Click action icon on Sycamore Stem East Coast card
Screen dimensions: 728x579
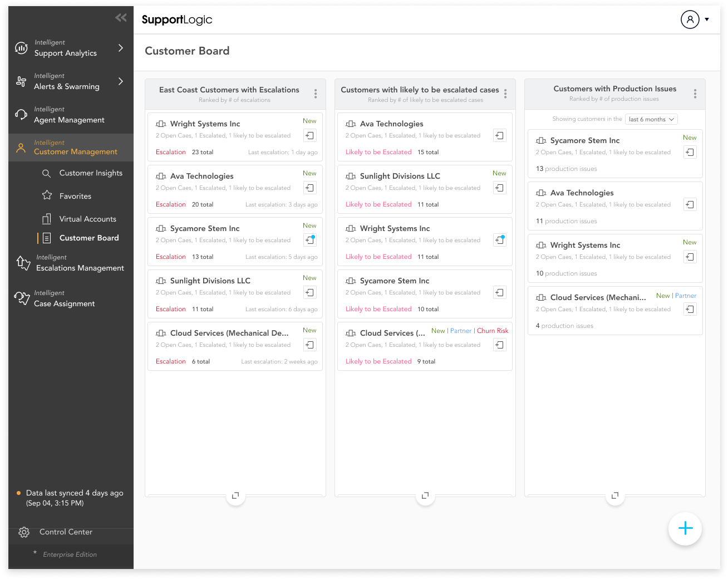coord(310,240)
